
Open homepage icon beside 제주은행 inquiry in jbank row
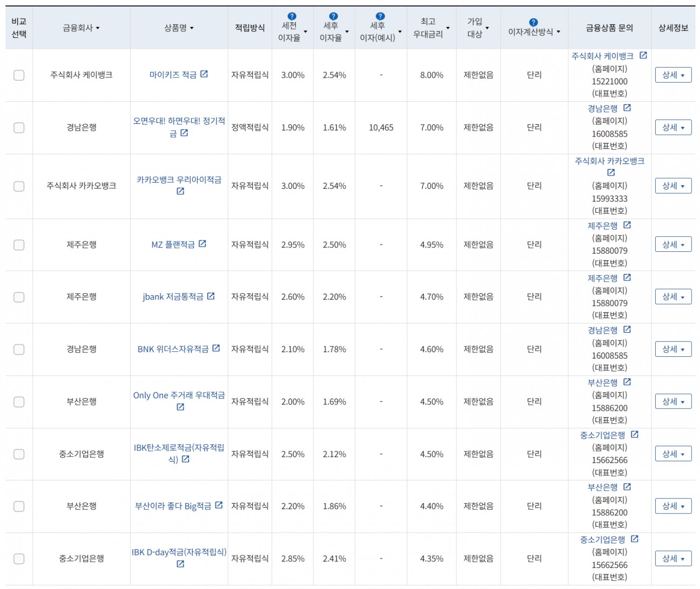[627, 278]
